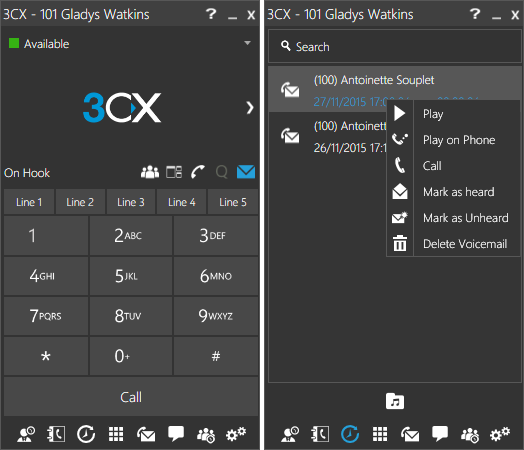Viewport: 524px width, 450px height.
Task: Open settings gears in right window
Action: click(x=500, y=434)
